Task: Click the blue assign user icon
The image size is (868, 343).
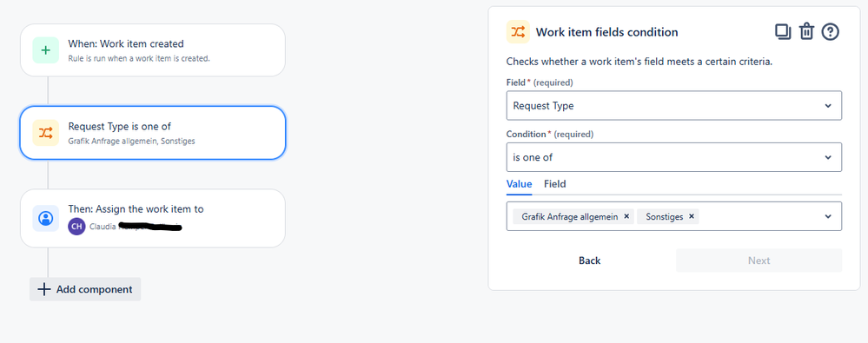Action: click(x=46, y=218)
